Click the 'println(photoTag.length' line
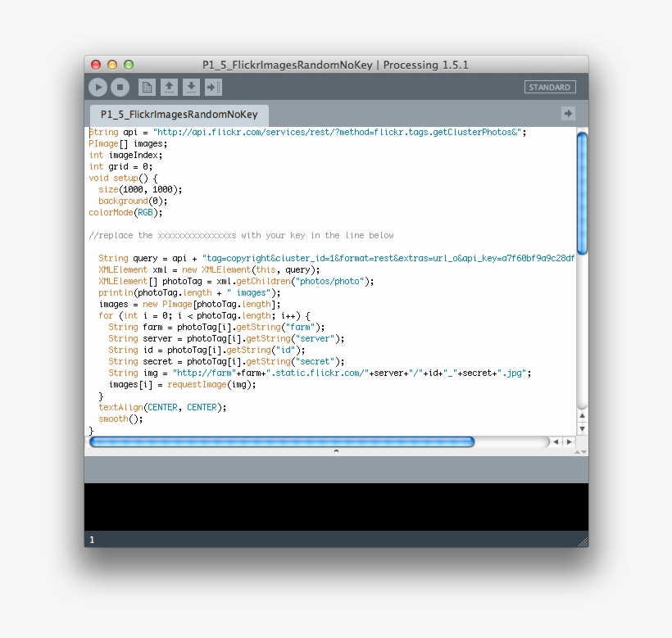 point(189,293)
